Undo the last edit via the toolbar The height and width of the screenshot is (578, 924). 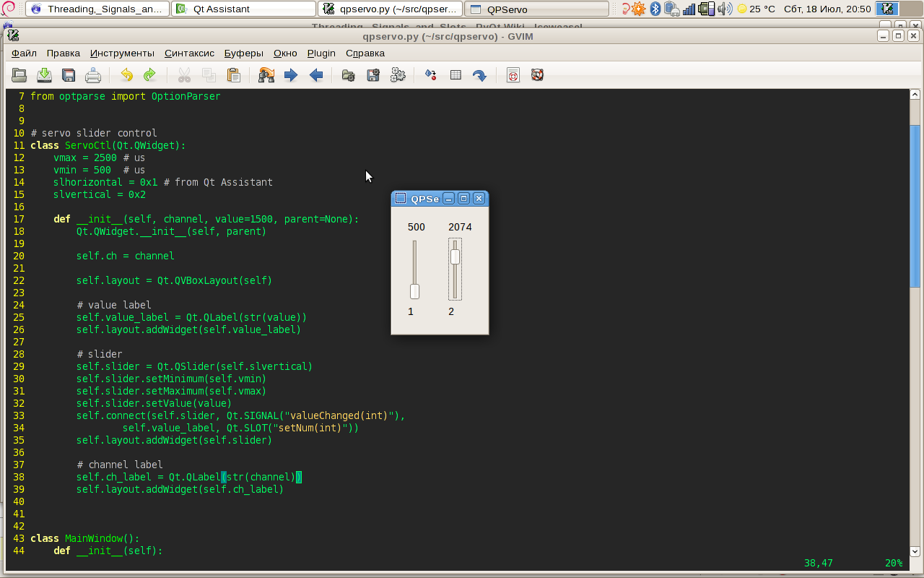[126, 75]
